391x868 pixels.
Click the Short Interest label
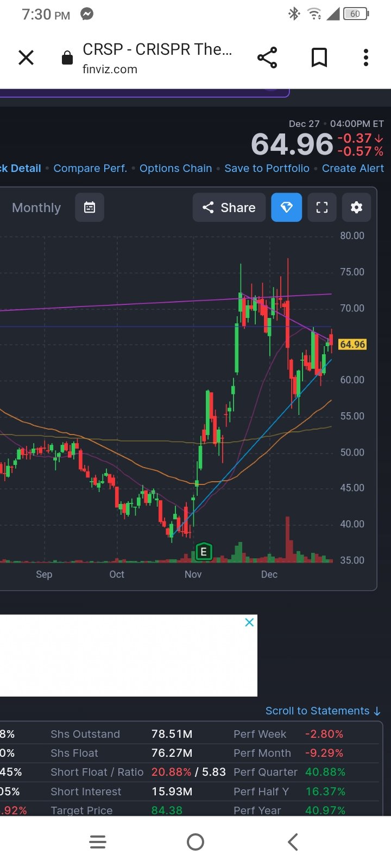coord(86,792)
